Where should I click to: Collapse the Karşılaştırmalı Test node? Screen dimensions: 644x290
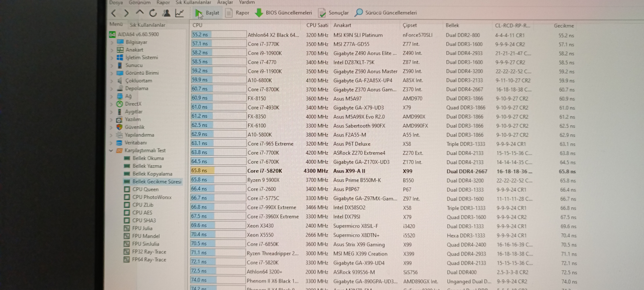click(111, 151)
